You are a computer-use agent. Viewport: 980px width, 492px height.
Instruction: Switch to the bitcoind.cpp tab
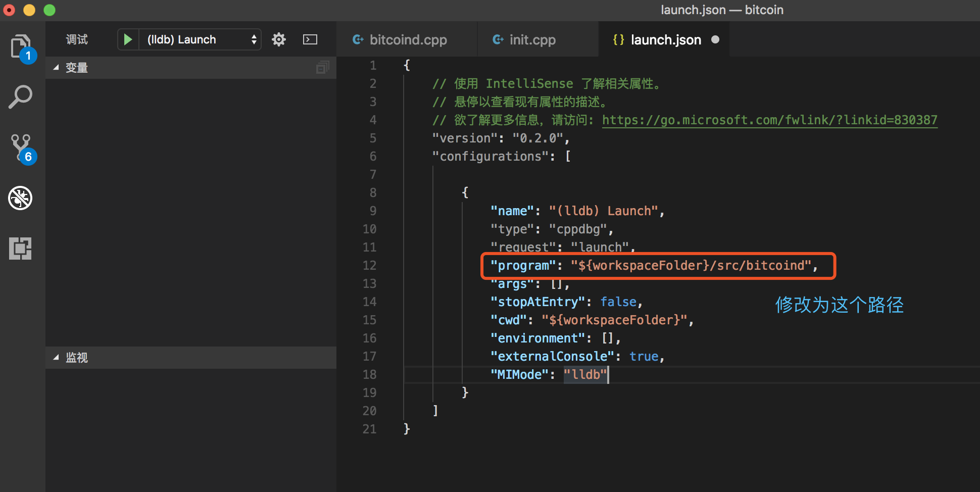click(407, 39)
